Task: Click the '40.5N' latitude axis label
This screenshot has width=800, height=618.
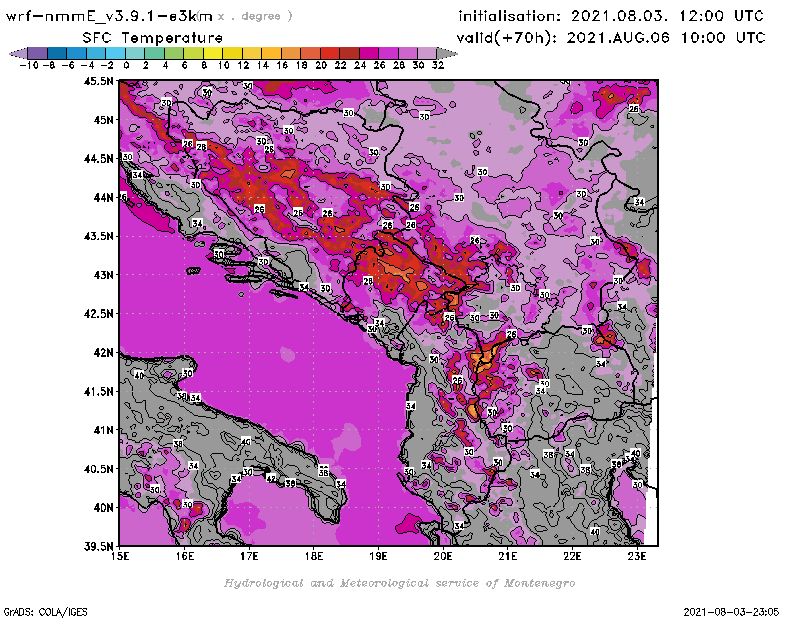Action: (98, 469)
